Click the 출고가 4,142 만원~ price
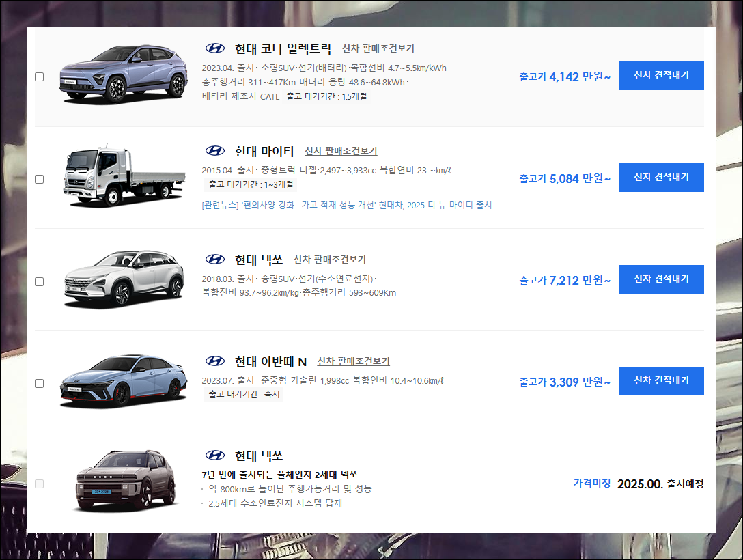743x560 pixels. point(565,76)
